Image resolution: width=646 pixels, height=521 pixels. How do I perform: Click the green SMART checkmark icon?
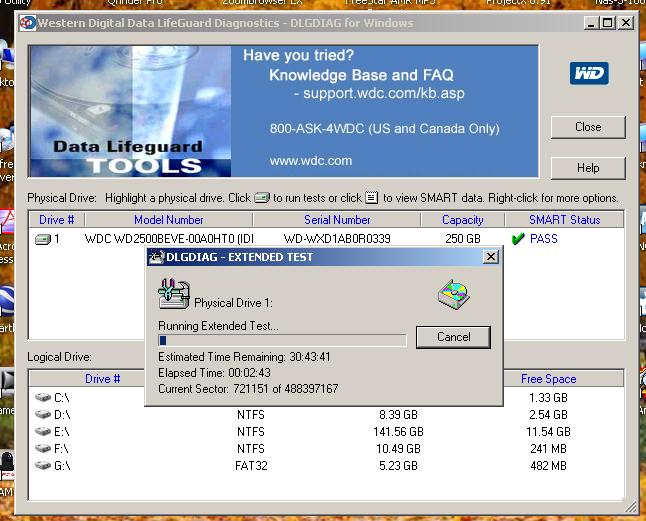[517, 239]
